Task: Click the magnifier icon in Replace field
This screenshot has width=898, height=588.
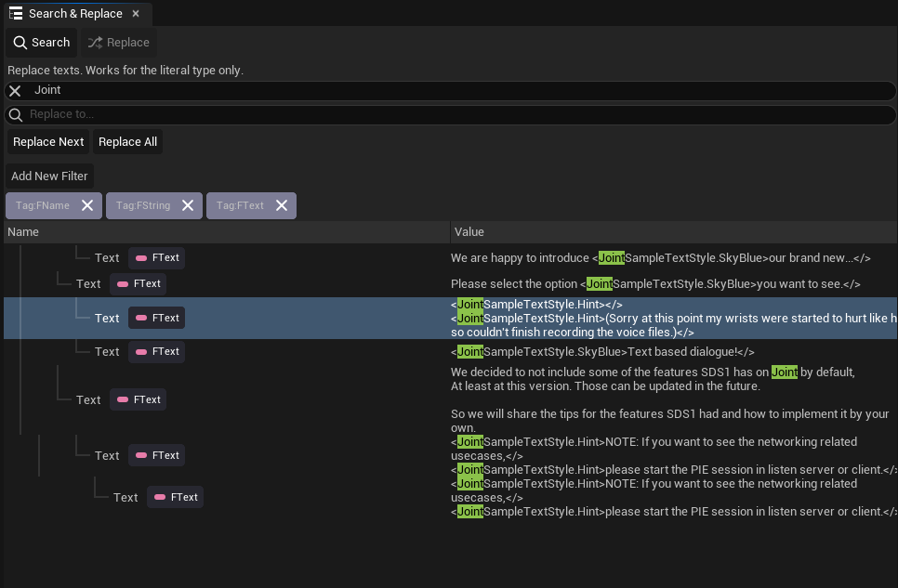Action: pos(15,114)
